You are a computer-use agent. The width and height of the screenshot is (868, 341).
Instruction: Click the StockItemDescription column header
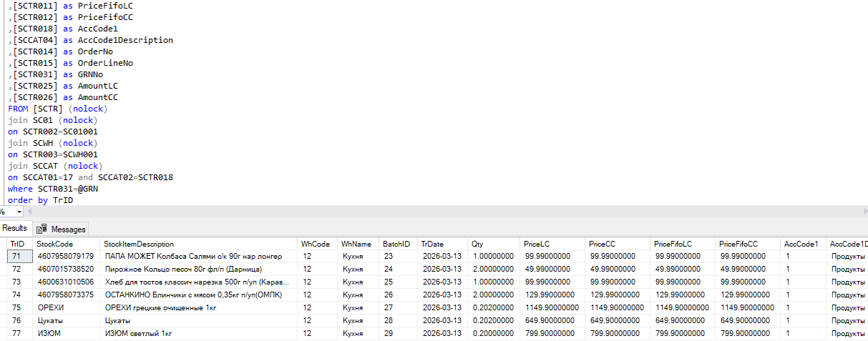point(139,244)
